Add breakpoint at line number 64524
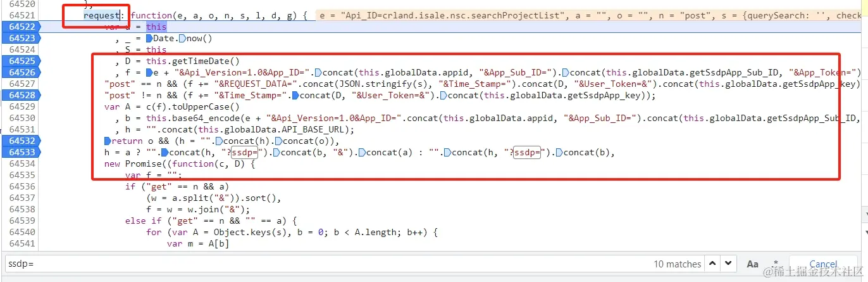 [22, 49]
